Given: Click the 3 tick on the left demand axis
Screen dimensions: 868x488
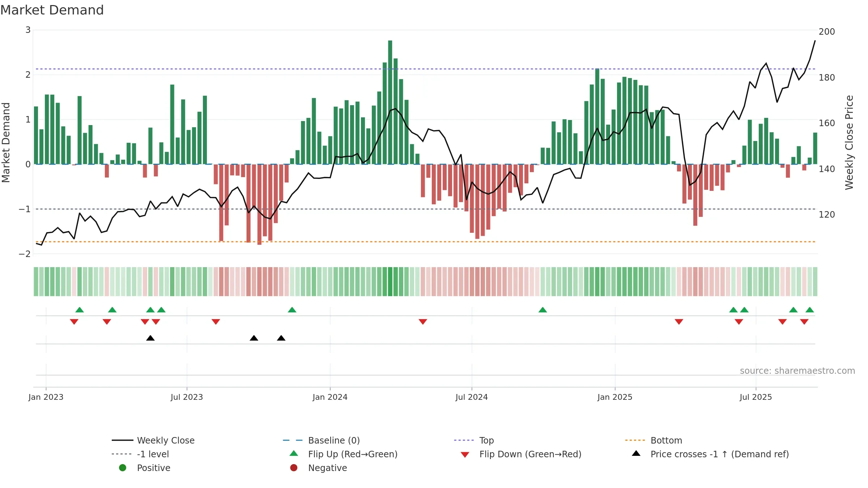Looking at the screenshot, I should 28,30.
